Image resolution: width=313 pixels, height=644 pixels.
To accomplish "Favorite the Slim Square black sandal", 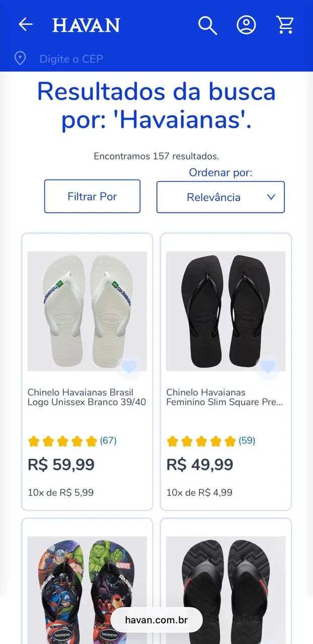I will [x=268, y=366].
